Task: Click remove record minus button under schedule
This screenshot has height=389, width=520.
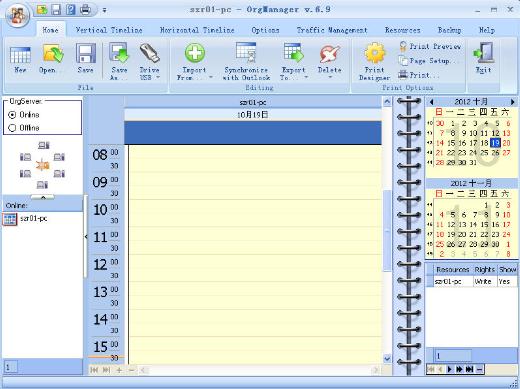Action: click(132, 370)
